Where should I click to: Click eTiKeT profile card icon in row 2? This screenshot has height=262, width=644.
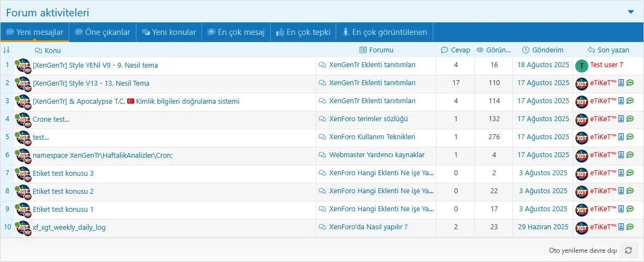pyautogui.click(x=621, y=83)
